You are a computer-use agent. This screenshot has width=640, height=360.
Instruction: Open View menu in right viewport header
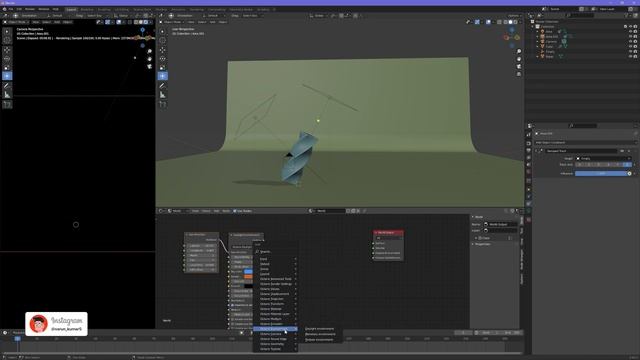191,22
